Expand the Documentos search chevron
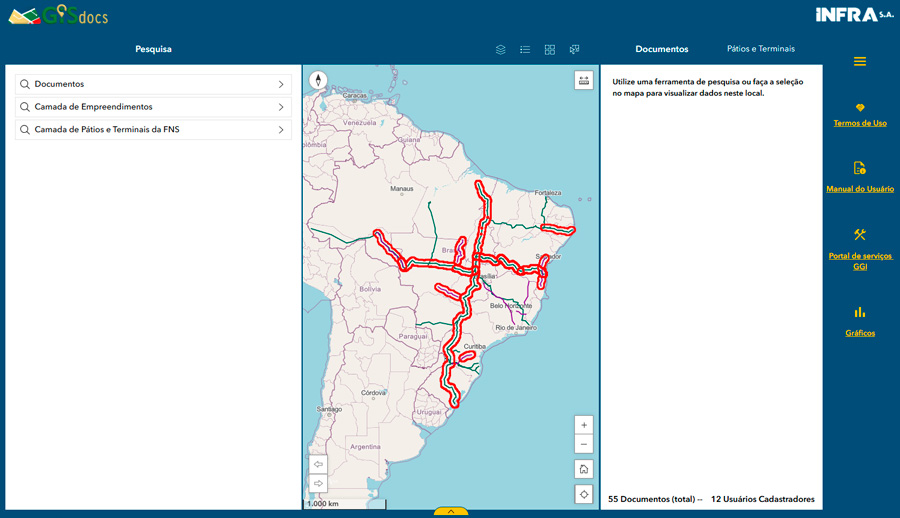The height and width of the screenshot is (518, 900). point(281,84)
